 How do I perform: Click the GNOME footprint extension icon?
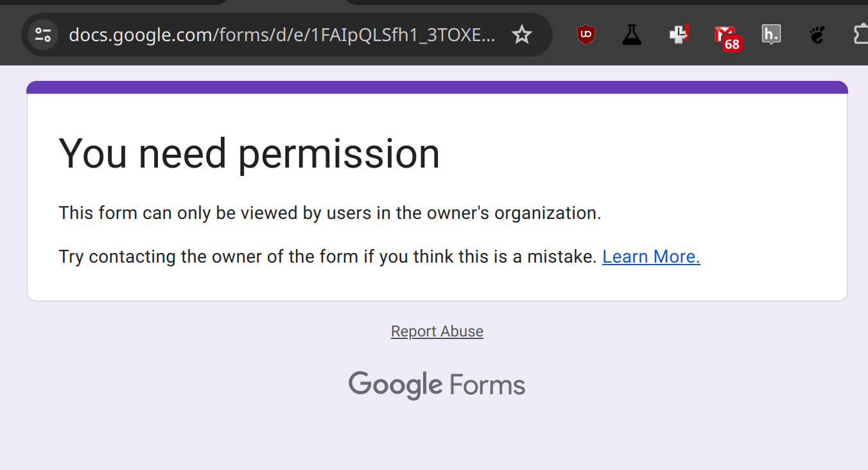click(x=817, y=35)
